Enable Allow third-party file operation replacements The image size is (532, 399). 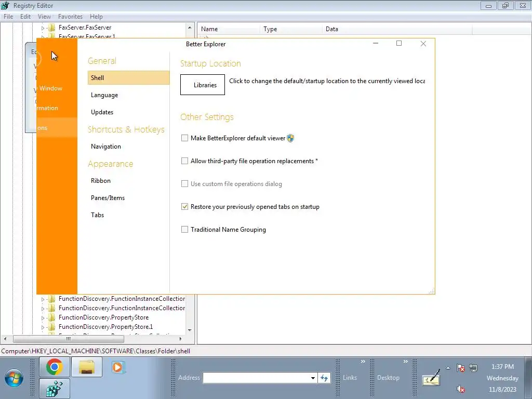[184, 161]
